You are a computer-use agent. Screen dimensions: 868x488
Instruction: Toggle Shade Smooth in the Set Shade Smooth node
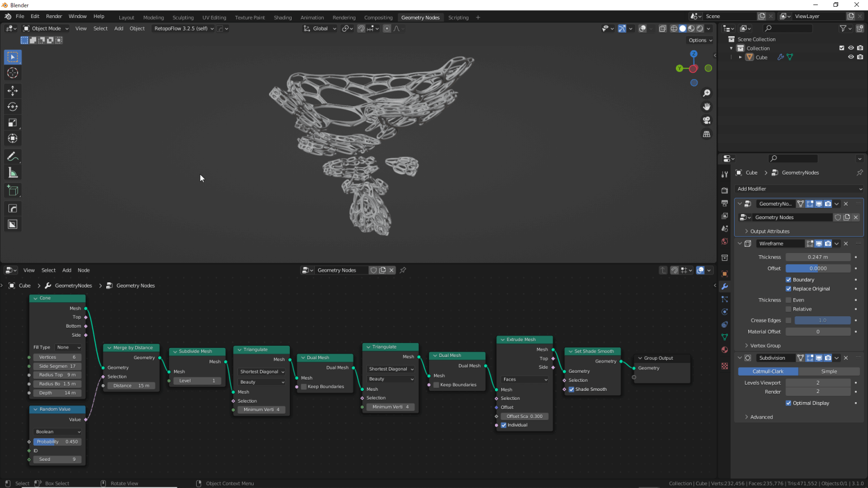(x=571, y=389)
